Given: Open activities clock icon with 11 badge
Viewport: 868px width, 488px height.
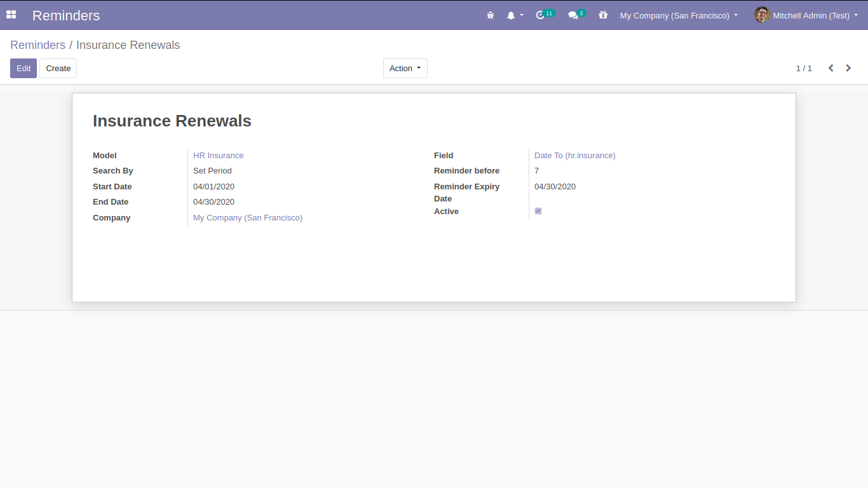Looking at the screenshot, I should (541, 15).
